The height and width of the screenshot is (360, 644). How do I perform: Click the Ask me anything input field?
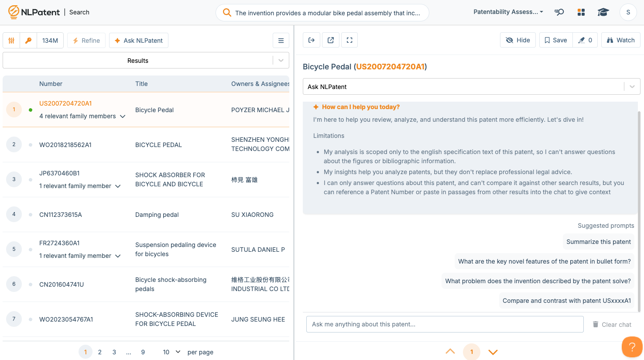445,324
